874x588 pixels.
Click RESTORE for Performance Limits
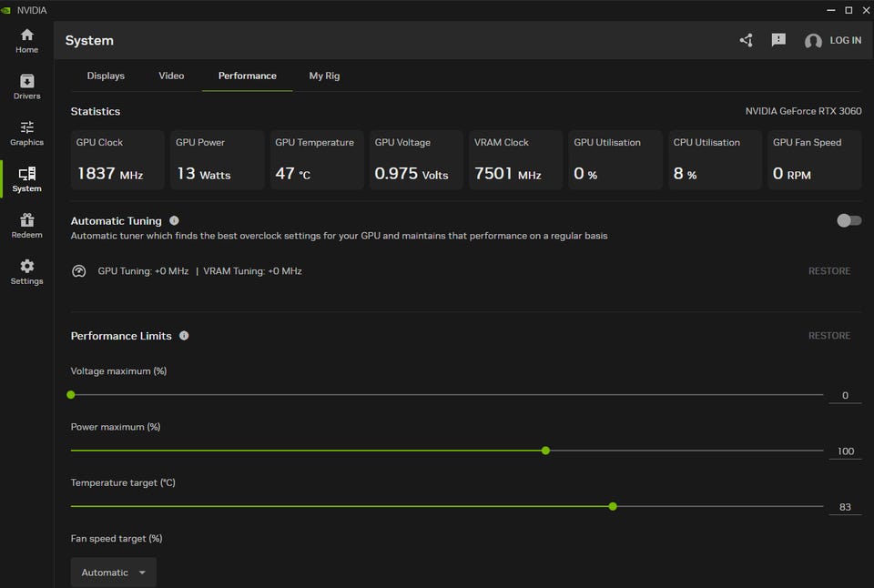click(829, 336)
